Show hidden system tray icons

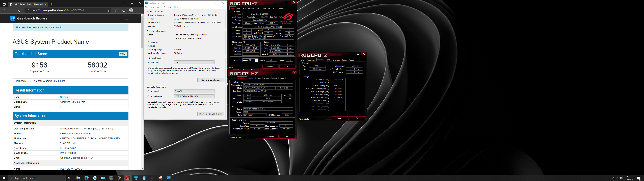pyautogui.click(x=613, y=178)
